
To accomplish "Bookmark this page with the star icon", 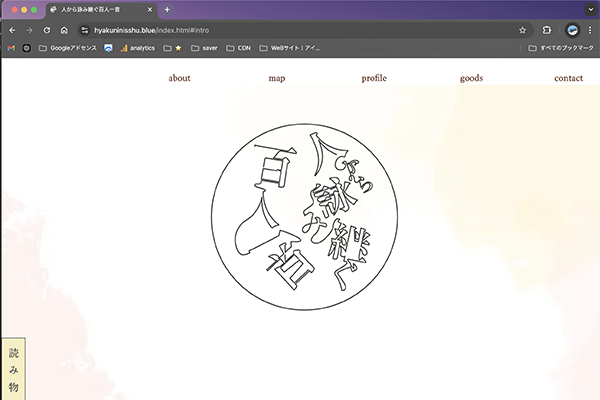I will [x=523, y=30].
